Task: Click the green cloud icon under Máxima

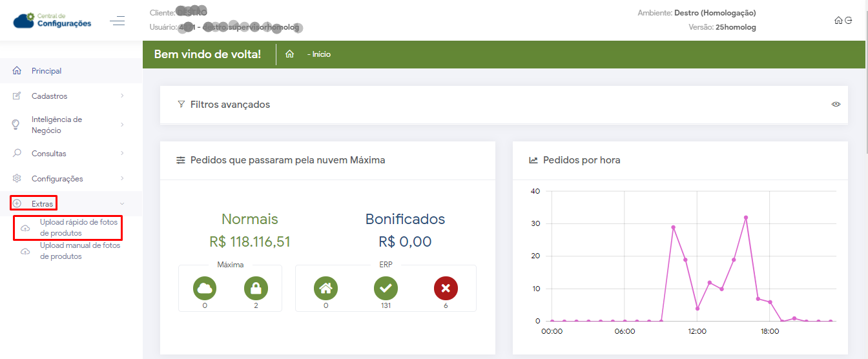Action: click(205, 288)
